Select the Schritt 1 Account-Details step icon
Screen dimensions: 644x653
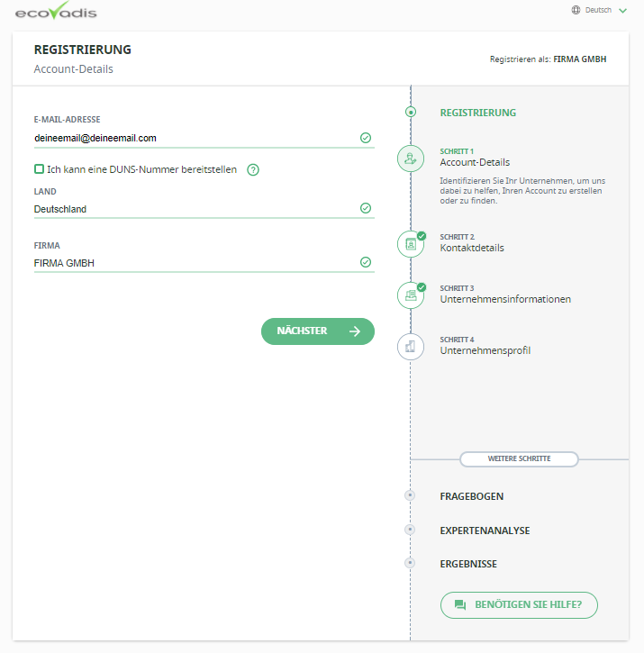411,159
